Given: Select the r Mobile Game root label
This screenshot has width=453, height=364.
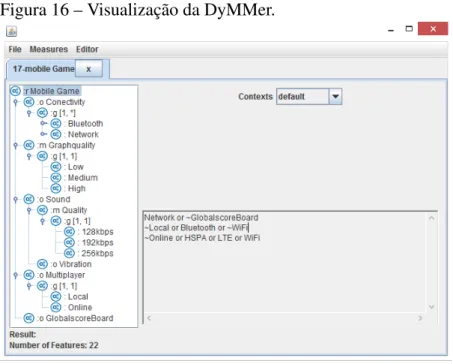Looking at the screenshot, I should (x=52, y=91).
